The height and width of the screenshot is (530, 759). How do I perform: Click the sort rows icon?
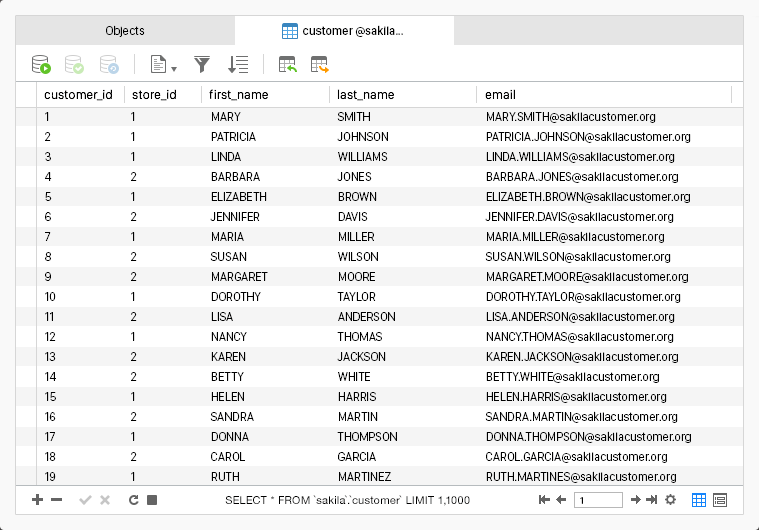[x=237, y=65]
